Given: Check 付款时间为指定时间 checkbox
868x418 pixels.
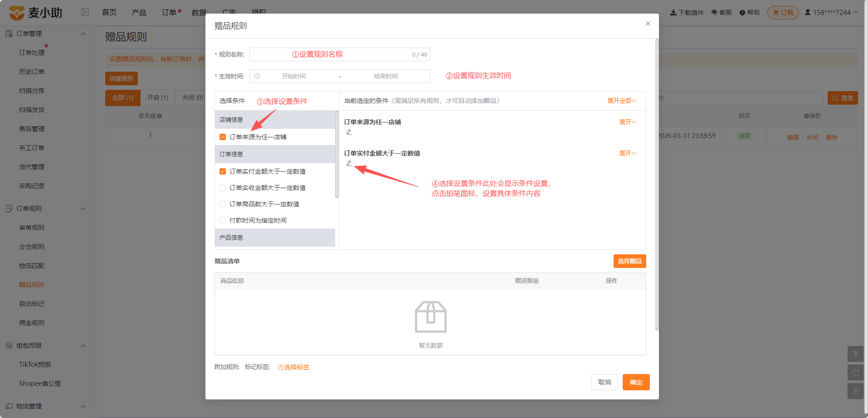Looking at the screenshot, I should [x=223, y=220].
